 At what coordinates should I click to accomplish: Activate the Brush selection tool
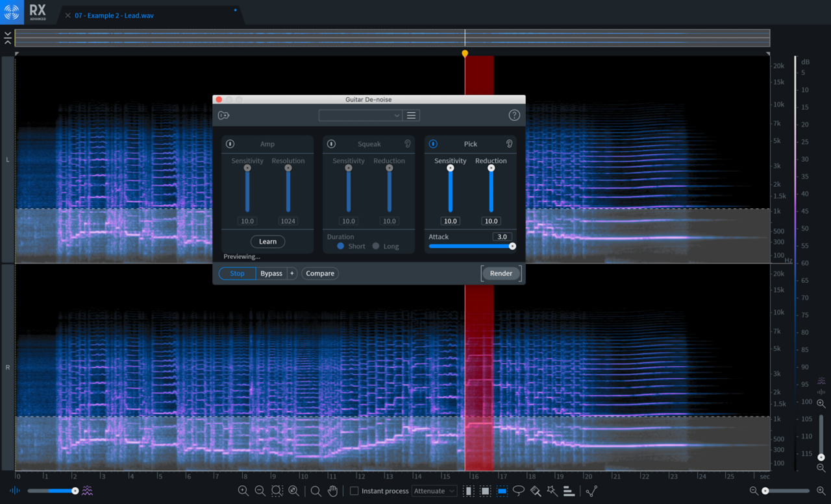(536, 491)
